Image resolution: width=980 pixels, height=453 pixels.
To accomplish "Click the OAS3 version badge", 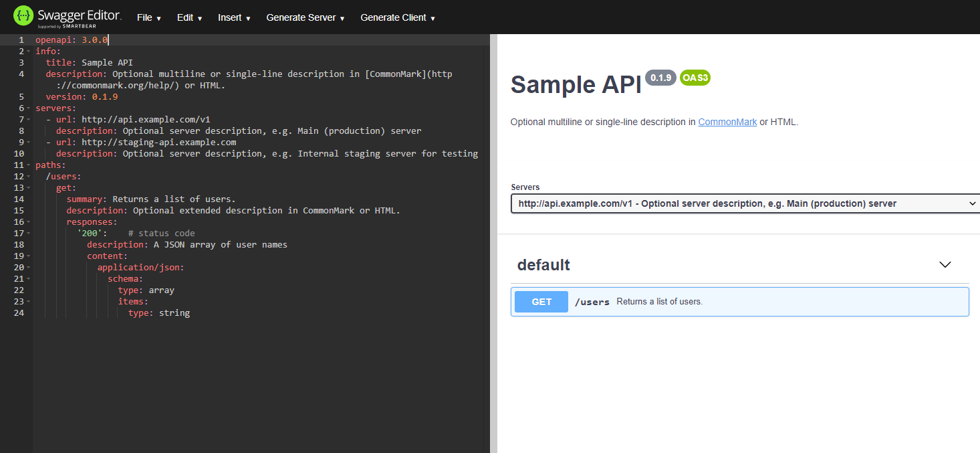I will [695, 78].
